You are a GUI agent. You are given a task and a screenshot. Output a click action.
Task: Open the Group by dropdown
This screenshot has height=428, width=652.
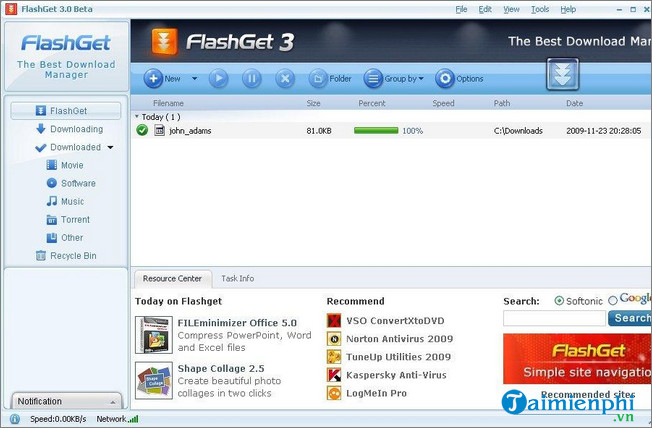pos(393,78)
